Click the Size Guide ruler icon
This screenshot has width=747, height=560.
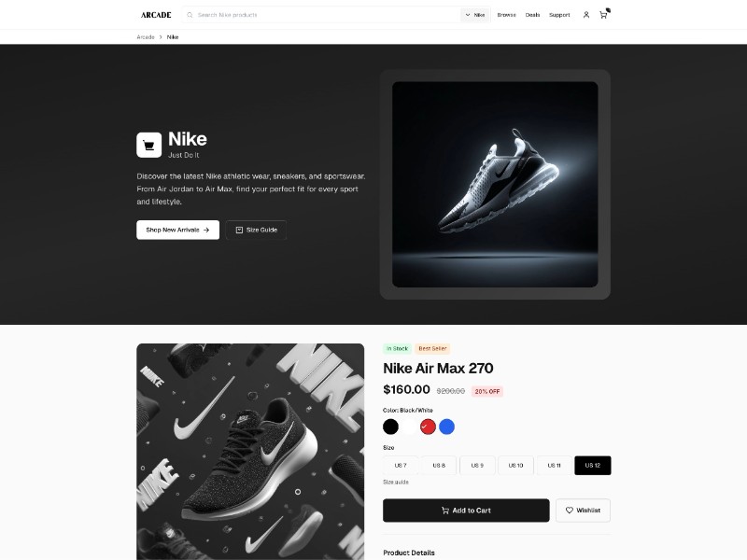click(x=239, y=230)
